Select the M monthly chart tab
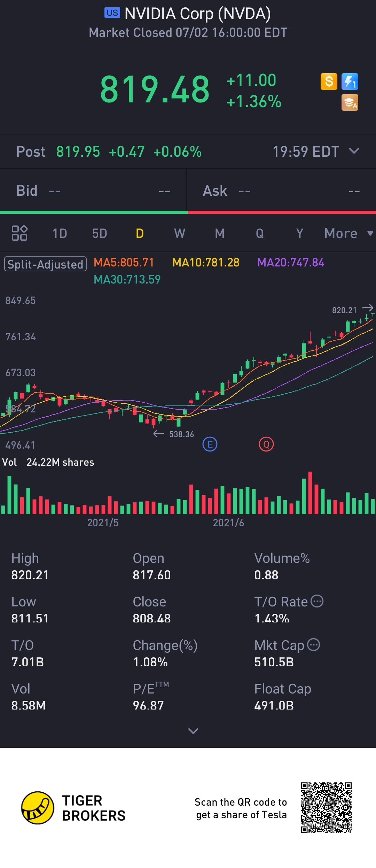This screenshot has height=868, width=376. pos(220,233)
